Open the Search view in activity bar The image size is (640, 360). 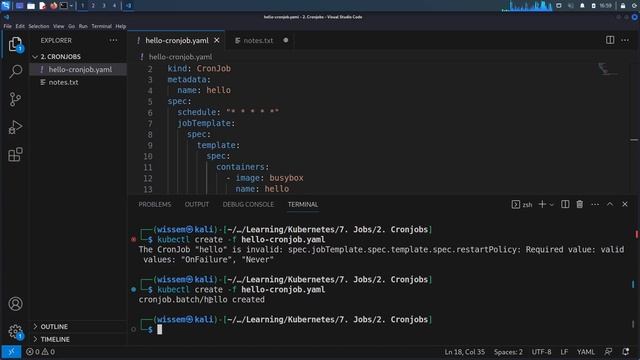(15, 71)
